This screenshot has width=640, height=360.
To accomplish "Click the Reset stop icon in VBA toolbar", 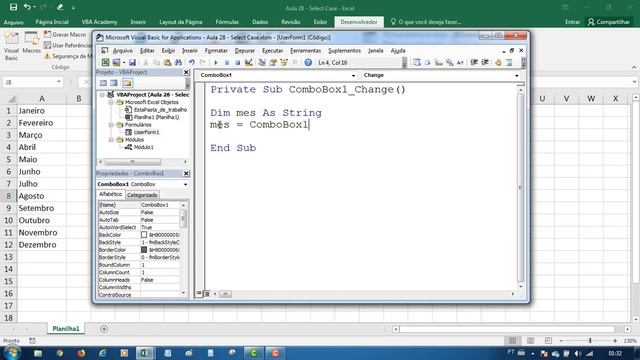I will click(237, 62).
